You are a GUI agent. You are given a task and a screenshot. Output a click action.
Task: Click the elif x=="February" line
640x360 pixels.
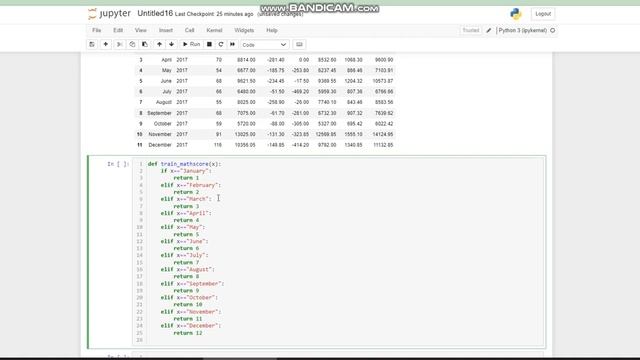(191, 185)
